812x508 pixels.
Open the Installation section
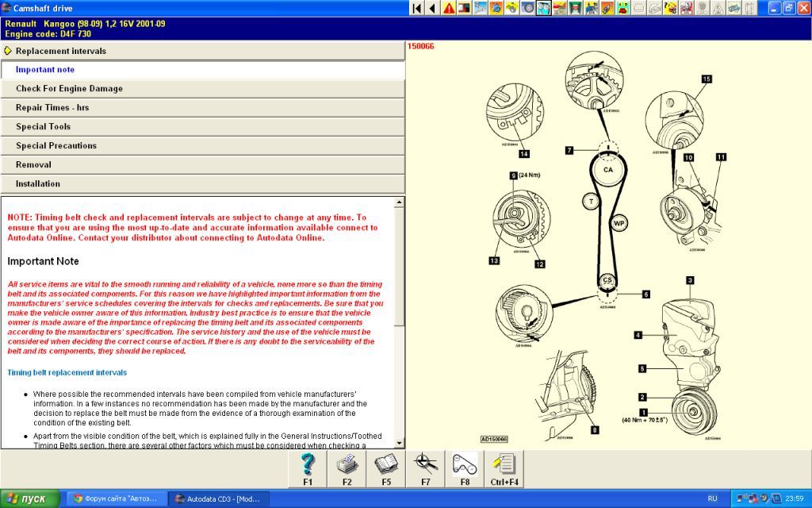pyautogui.click(x=202, y=183)
